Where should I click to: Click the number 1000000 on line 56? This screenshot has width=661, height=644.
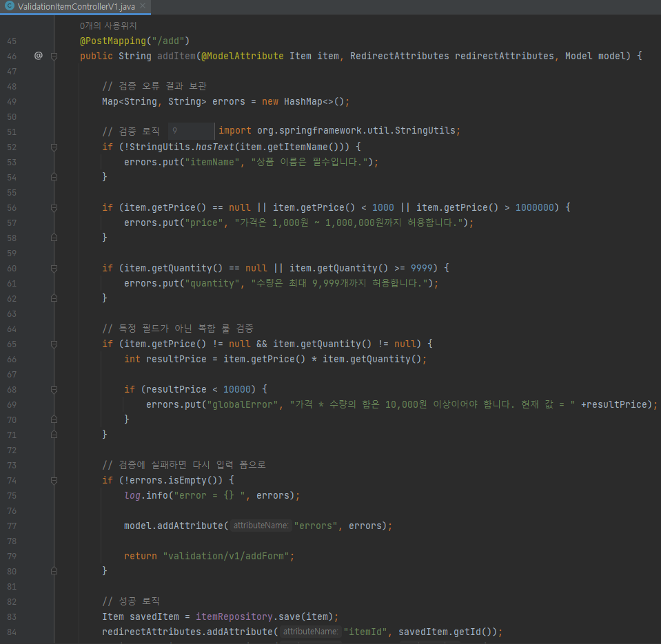[535, 207]
